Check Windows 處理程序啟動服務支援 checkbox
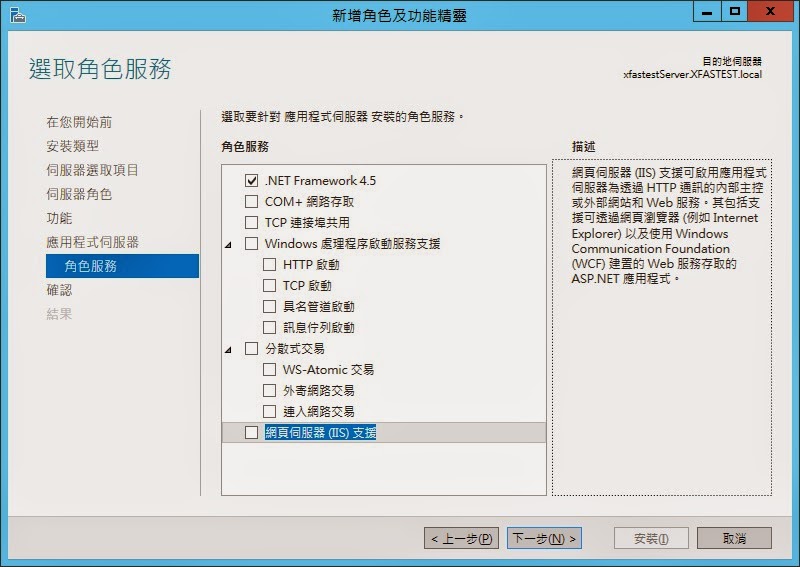800x567 pixels. [x=251, y=243]
